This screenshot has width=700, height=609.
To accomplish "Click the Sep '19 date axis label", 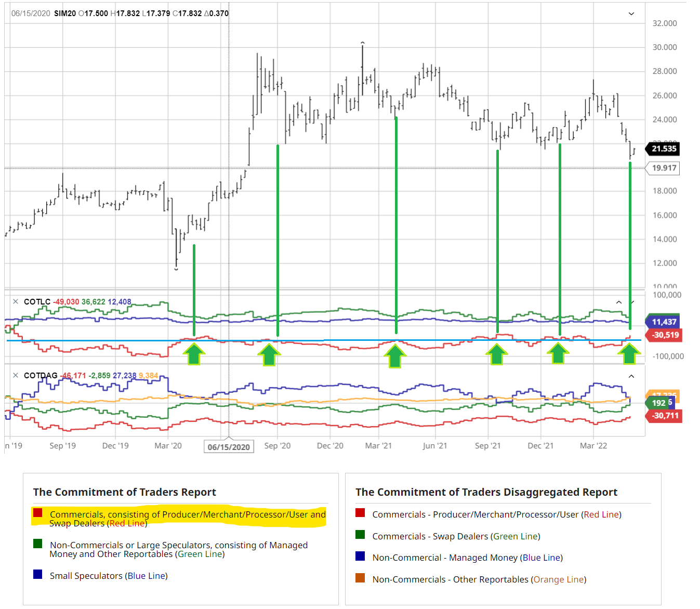I will coord(62,446).
